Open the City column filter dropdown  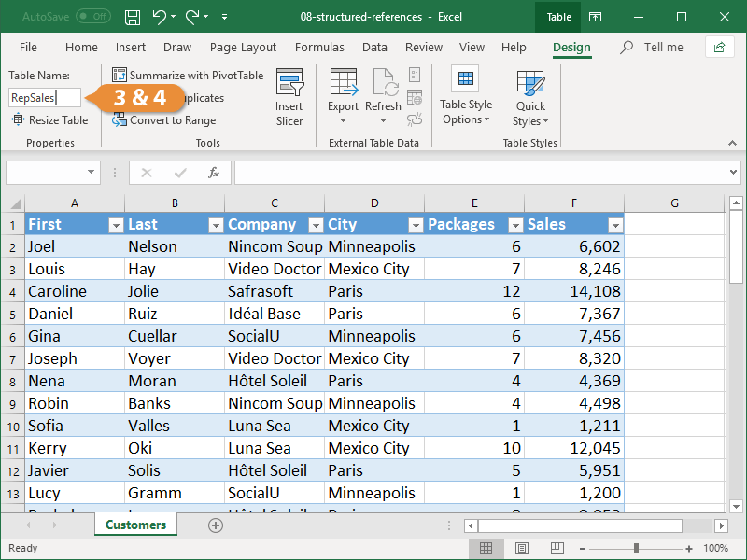pos(416,224)
